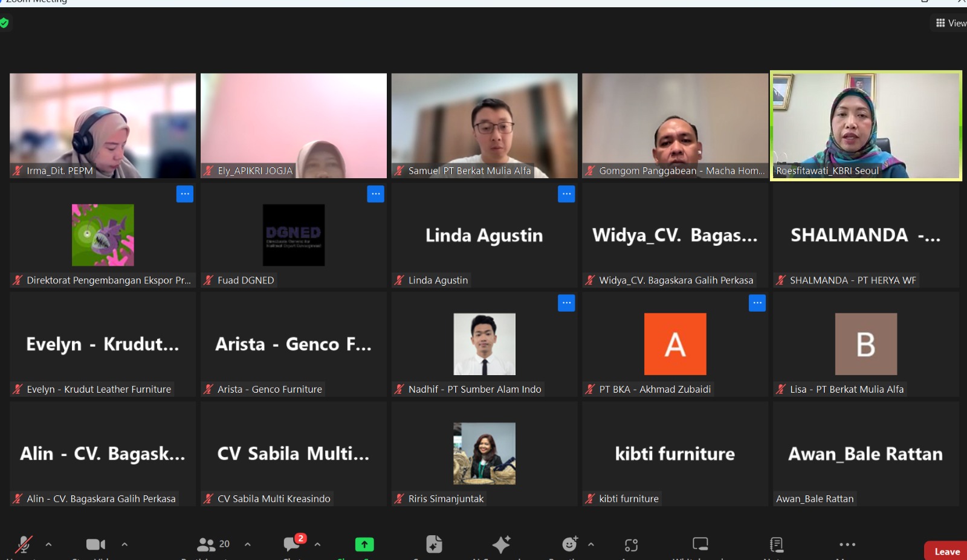Image resolution: width=967 pixels, height=560 pixels.
Task: Click 'Nadhif - PT Sumber Alam Indo' label
Action: coord(475,390)
